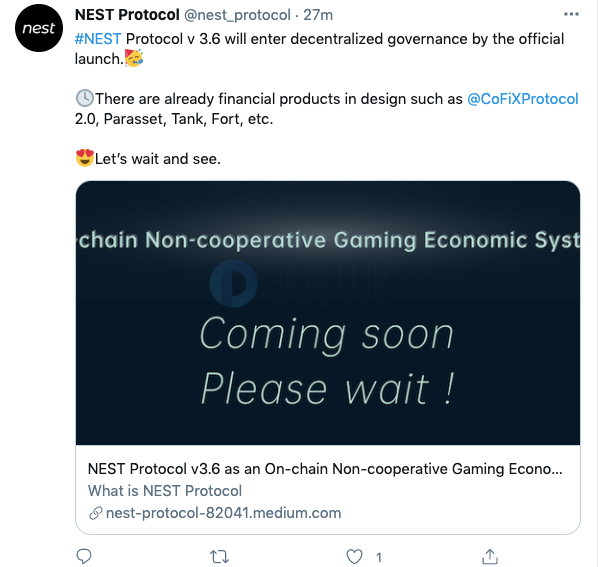Click the like count number 1
Screen dimensions: 598x567
tap(379, 558)
